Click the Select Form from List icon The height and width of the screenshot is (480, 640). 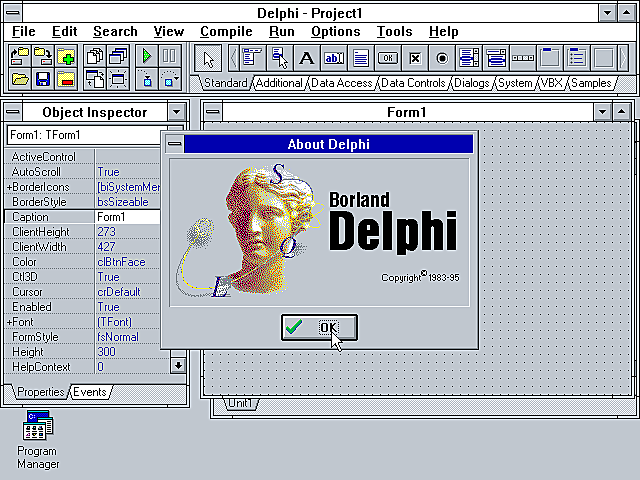point(118,56)
